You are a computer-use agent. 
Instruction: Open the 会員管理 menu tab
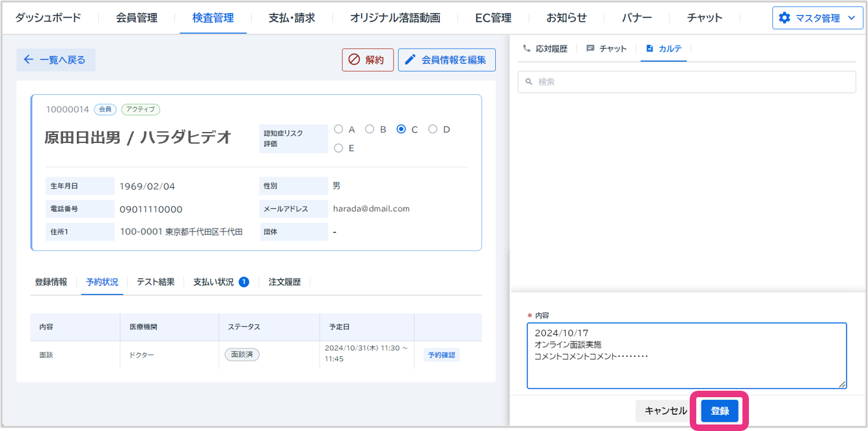click(x=137, y=18)
